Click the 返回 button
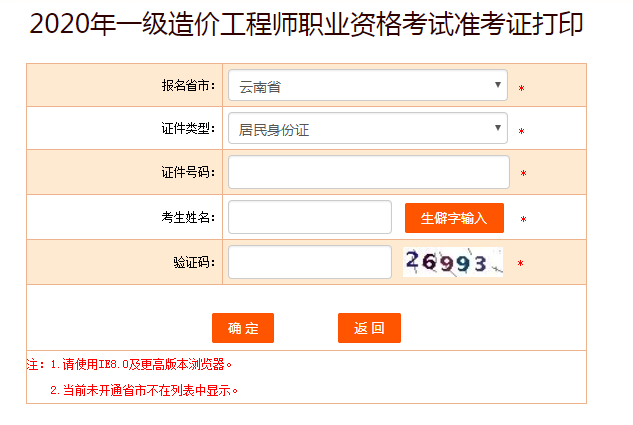This screenshot has width=633, height=425. coord(369,328)
